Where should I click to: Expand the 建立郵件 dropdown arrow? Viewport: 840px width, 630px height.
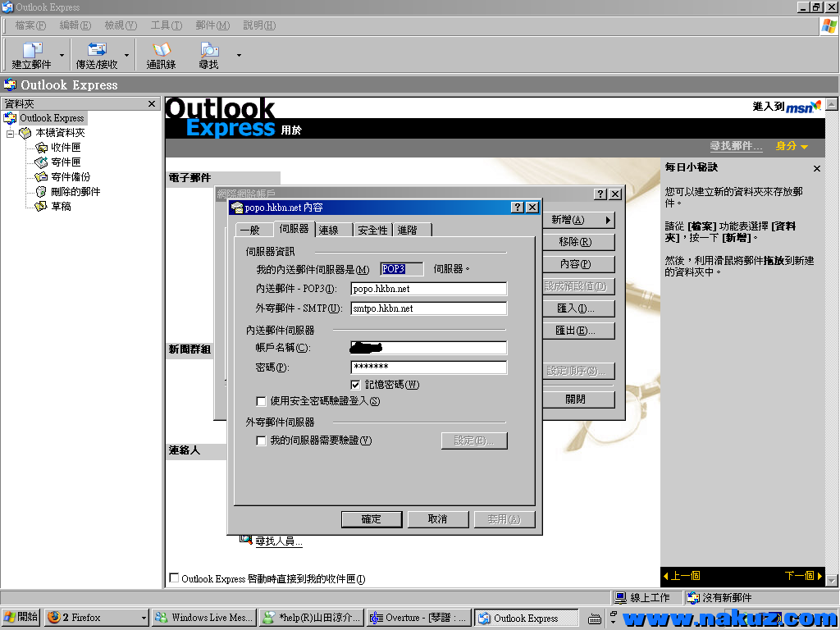tap(62, 55)
